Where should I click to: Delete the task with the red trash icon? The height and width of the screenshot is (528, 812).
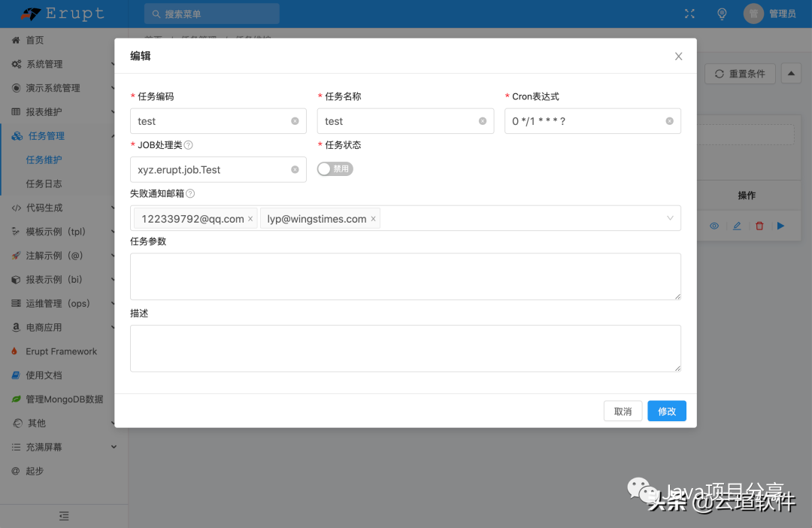click(759, 226)
